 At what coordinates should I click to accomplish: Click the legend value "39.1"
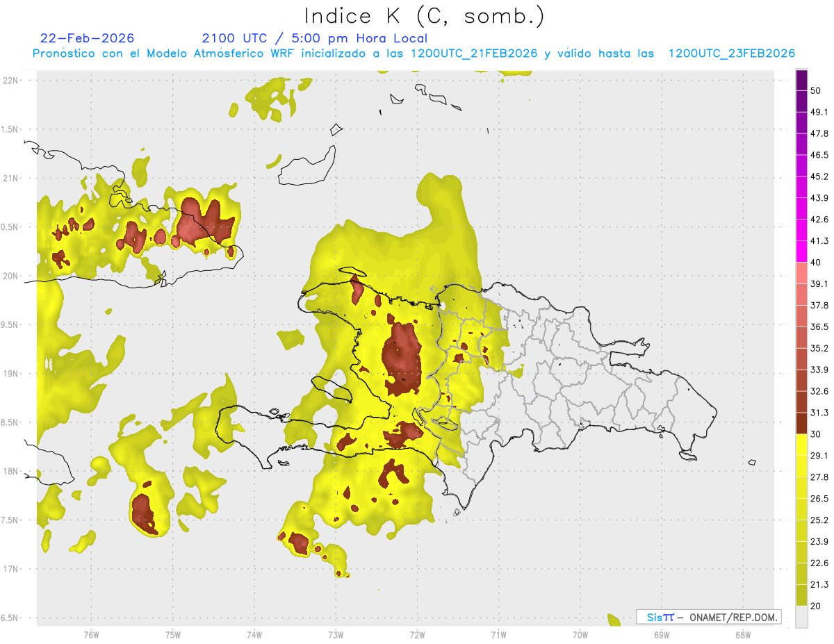pyautogui.click(x=819, y=284)
